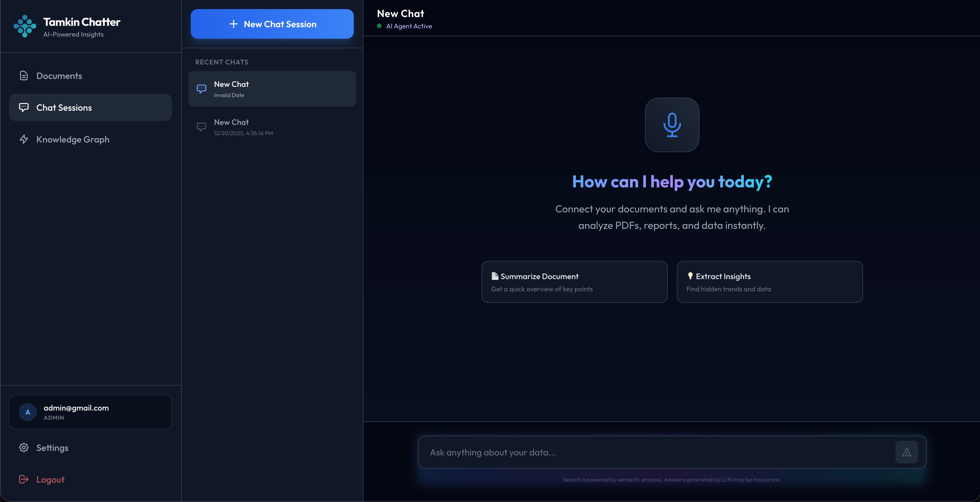Click the Documents file icon in sidebar

[24, 76]
